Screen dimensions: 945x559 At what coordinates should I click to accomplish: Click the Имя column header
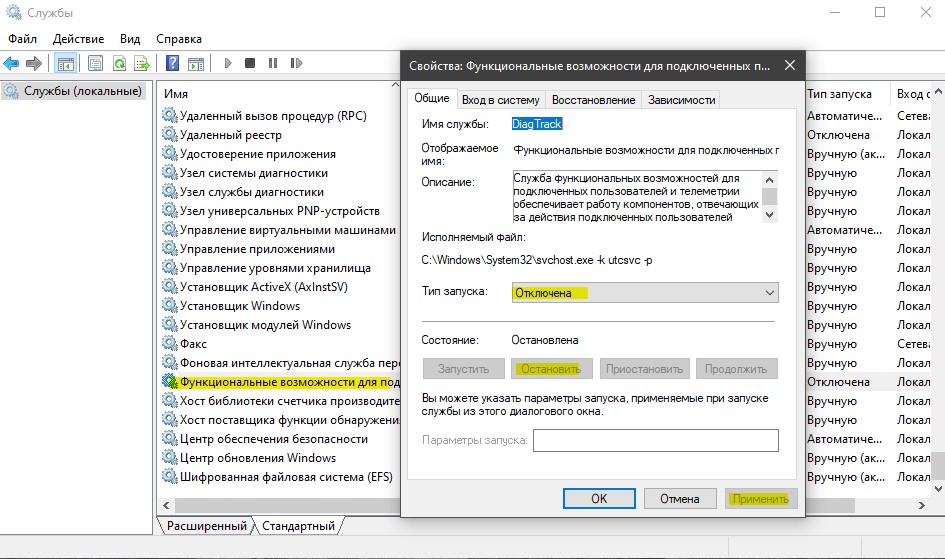click(x=176, y=94)
